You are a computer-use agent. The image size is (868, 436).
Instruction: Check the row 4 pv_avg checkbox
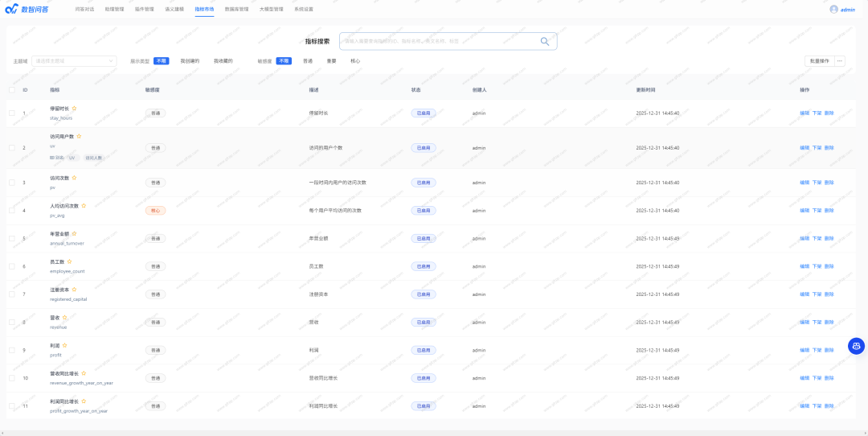(12, 211)
